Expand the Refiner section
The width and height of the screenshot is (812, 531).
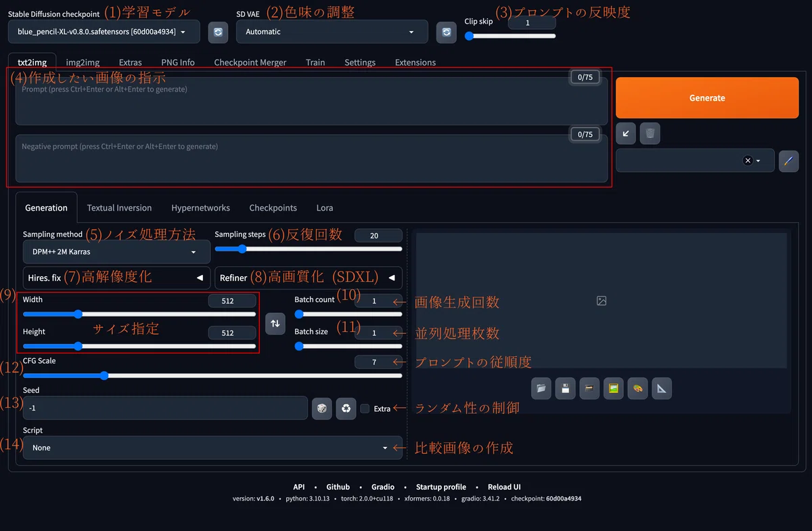[309, 278]
